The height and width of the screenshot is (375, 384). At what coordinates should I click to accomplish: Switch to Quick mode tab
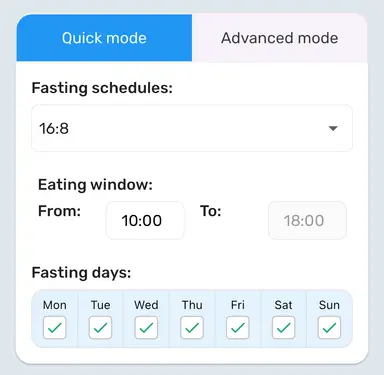tap(104, 38)
